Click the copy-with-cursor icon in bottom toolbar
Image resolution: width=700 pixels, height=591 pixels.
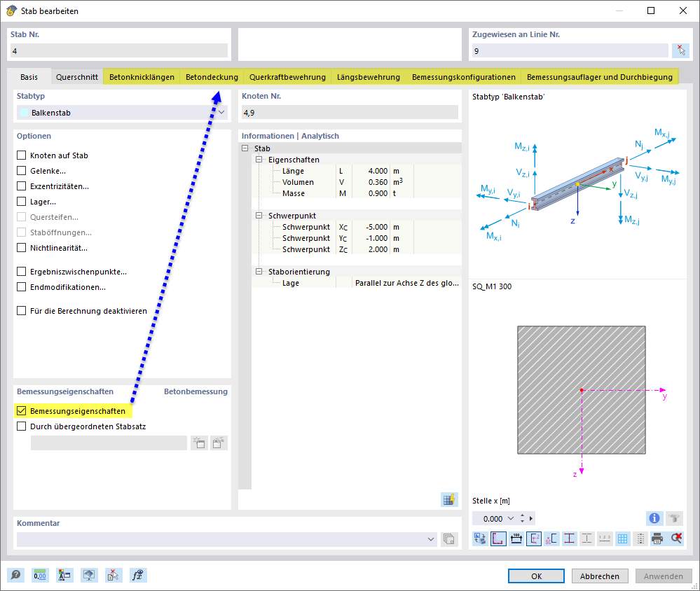[x=113, y=575]
